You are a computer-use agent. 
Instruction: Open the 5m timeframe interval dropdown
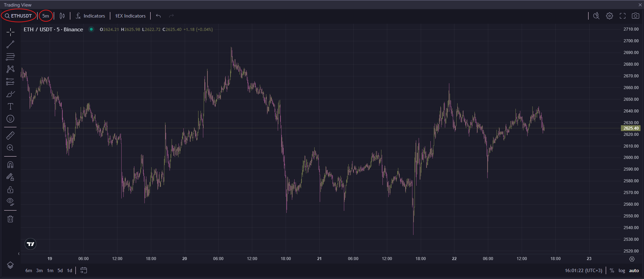[x=45, y=16]
